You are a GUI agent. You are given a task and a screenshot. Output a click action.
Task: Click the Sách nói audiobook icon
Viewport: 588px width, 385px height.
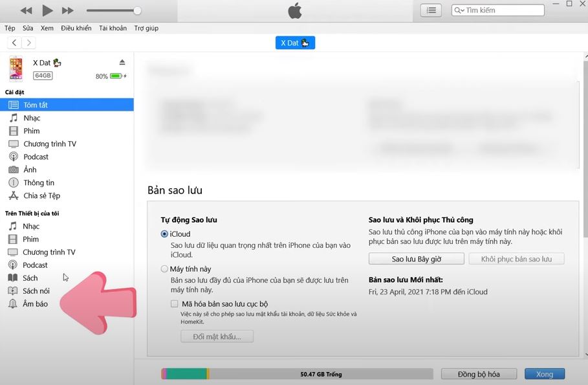coord(13,291)
